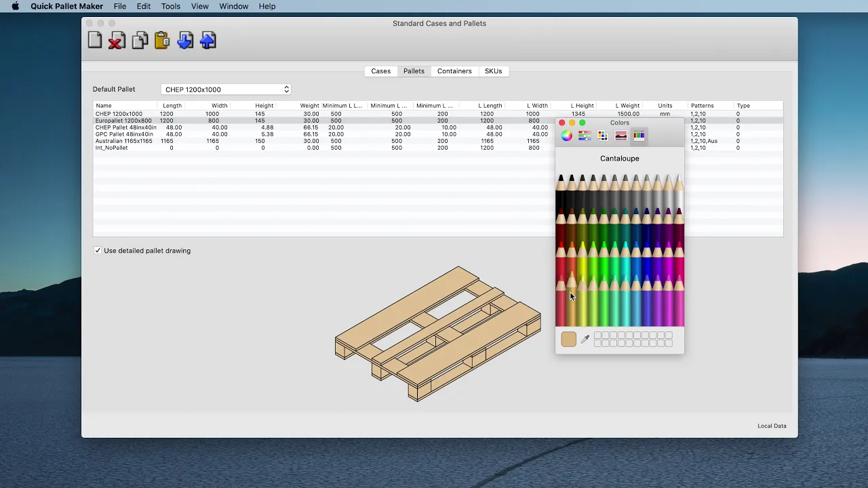Screen dimensions: 868x488
Task: Open the View menu
Action: click(200, 6)
